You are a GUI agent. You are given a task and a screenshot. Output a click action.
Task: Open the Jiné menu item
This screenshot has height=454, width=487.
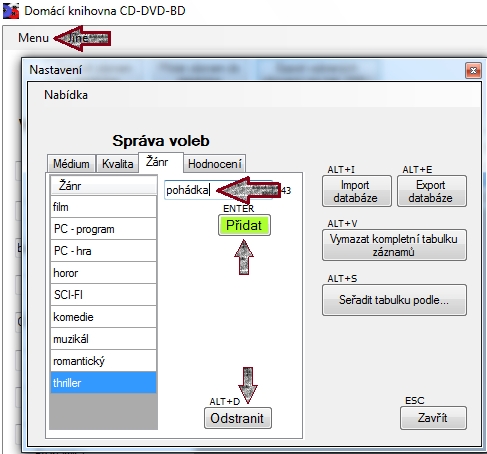pos(78,38)
